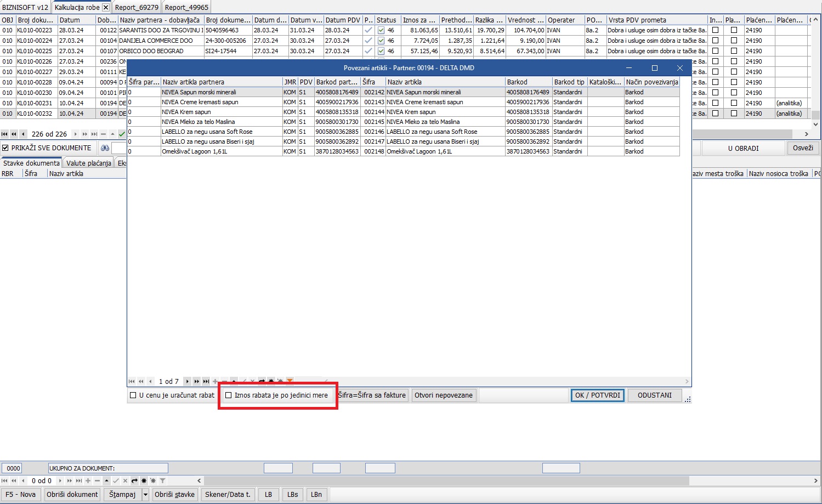Click the LBs button
This screenshot has width=822, height=504.
[x=293, y=495]
